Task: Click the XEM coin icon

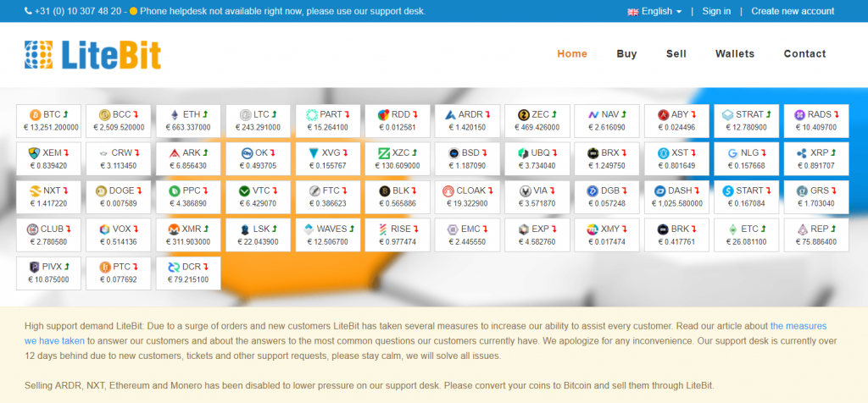Action: point(35,153)
